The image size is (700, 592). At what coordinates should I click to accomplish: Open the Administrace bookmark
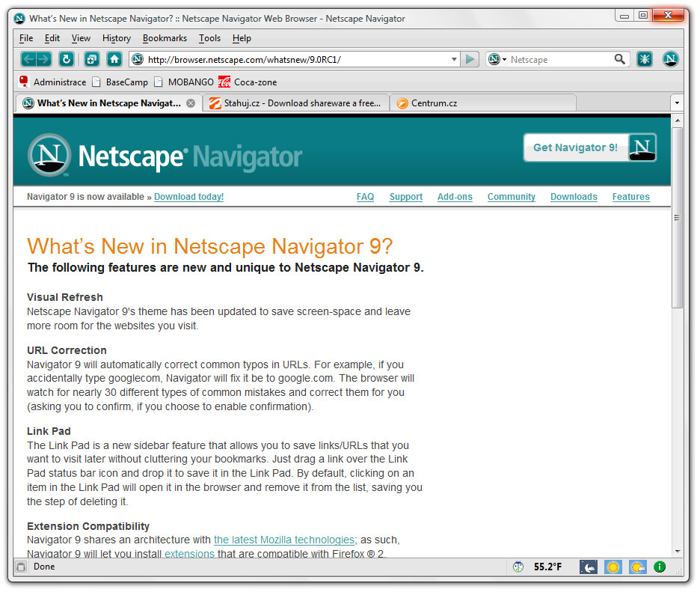click(52, 82)
